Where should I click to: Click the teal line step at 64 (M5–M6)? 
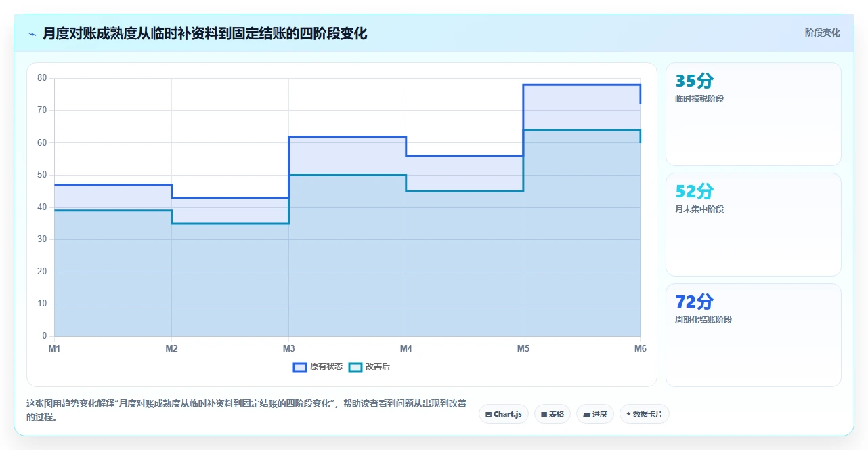pos(582,130)
